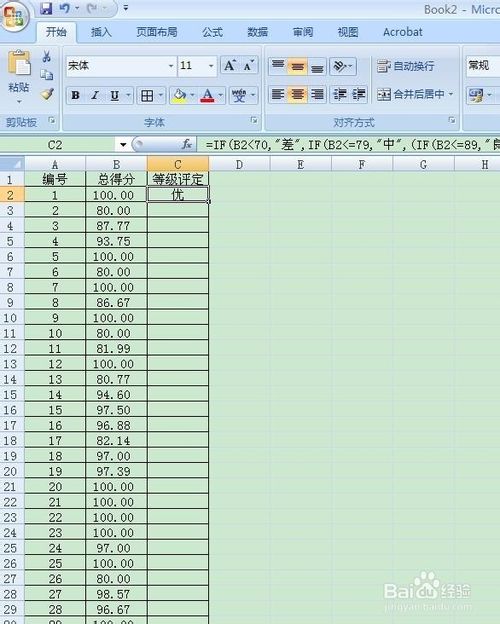The image size is (500, 624).
Task: Open border style dropdown arrow
Action: (161, 96)
